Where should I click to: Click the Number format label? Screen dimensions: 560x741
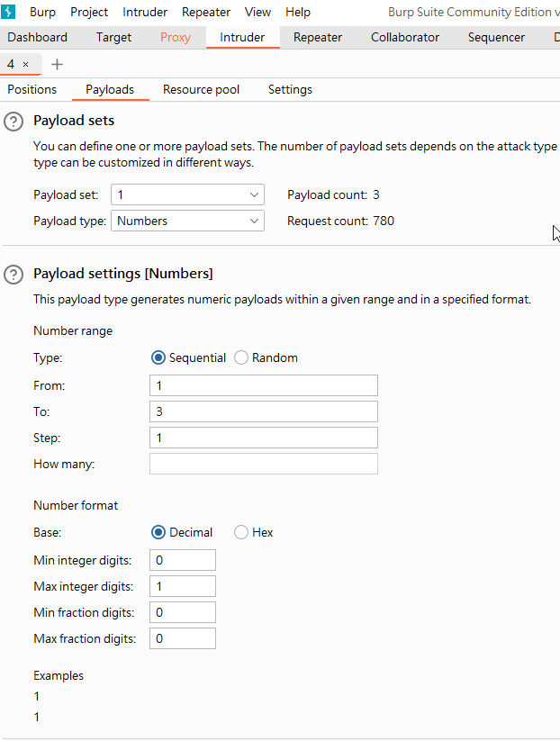tap(76, 506)
